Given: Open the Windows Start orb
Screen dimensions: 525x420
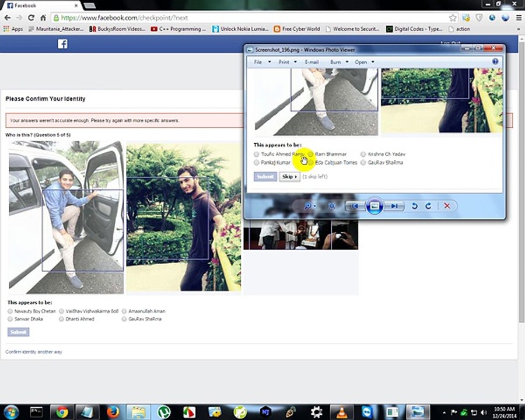Looking at the screenshot, I should click(x=11, y=412).
